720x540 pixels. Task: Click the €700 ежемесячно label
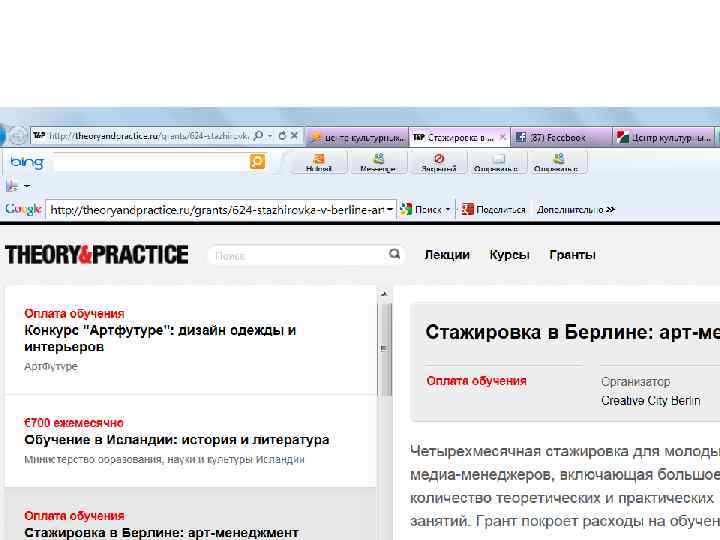[x=74, y=423]
